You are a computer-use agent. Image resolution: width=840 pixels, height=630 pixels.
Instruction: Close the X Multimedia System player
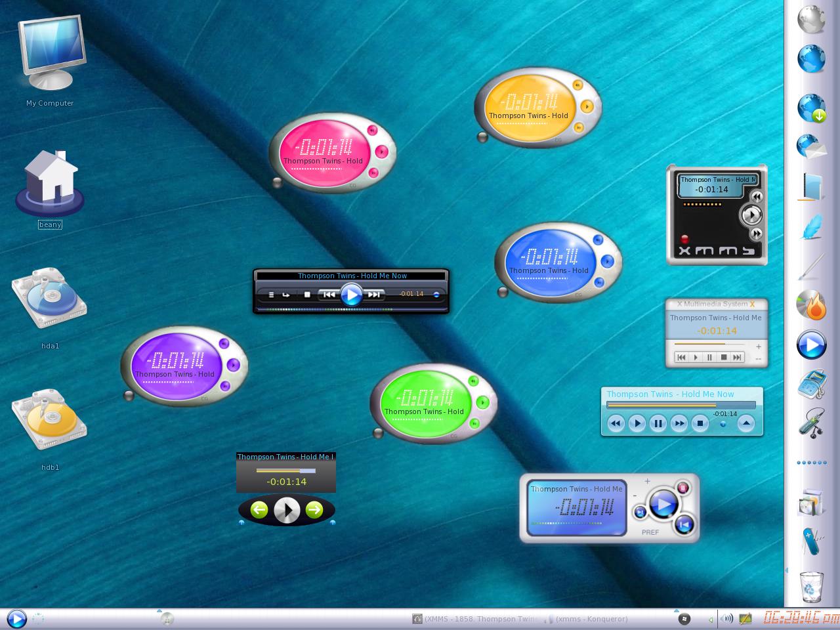tap(752, 304)
